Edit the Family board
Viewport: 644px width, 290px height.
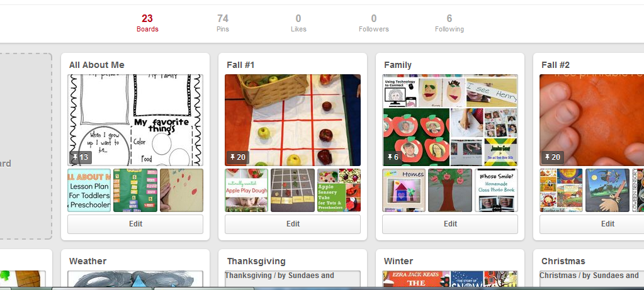450,224
